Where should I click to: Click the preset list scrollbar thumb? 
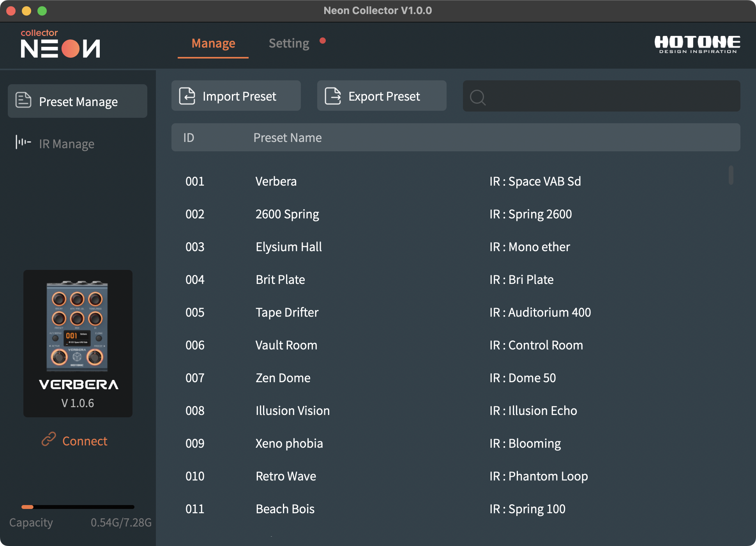coord(731,175)
